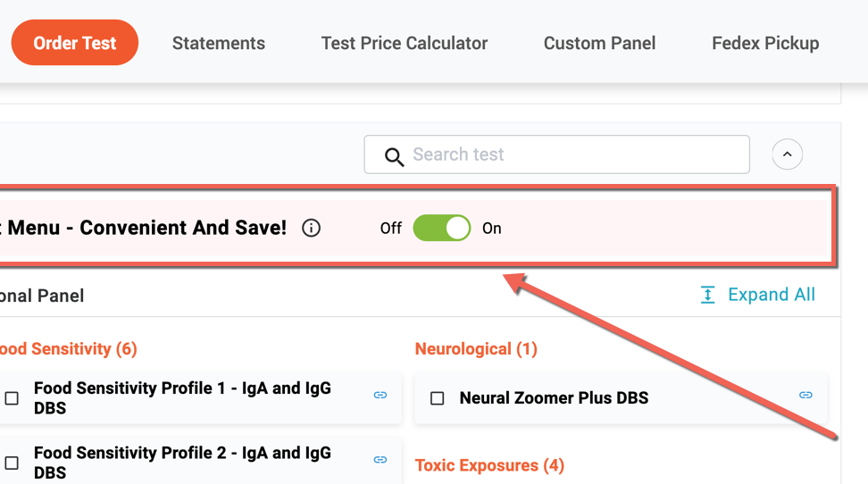Switch to Test Price Calculator tab
Screen dimensions: 868x484
pyautogui.click(x=405, y=43)
